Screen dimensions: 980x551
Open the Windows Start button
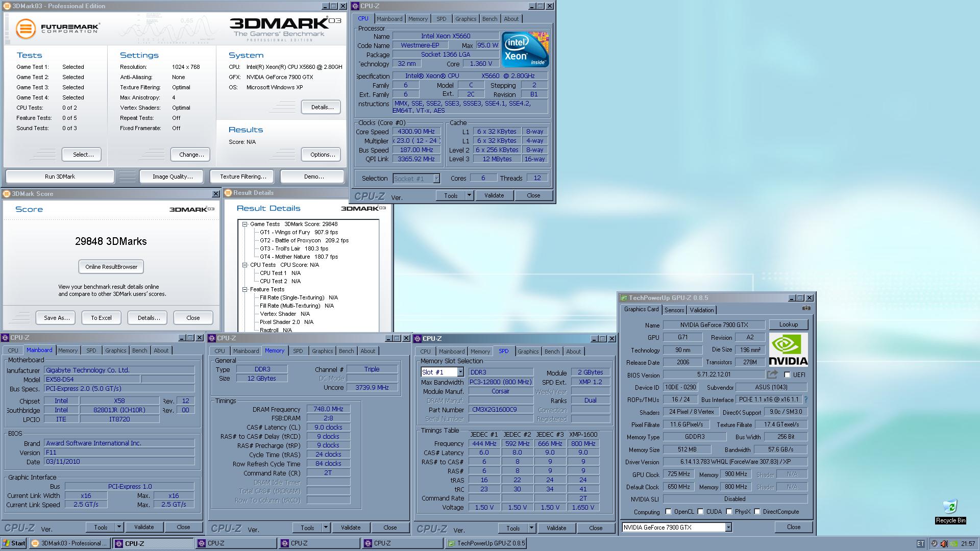(14, 543)
